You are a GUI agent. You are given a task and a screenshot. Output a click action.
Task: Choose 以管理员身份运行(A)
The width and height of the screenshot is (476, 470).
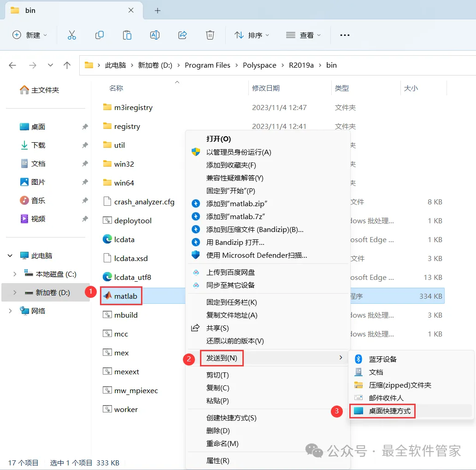click(239, 152)
